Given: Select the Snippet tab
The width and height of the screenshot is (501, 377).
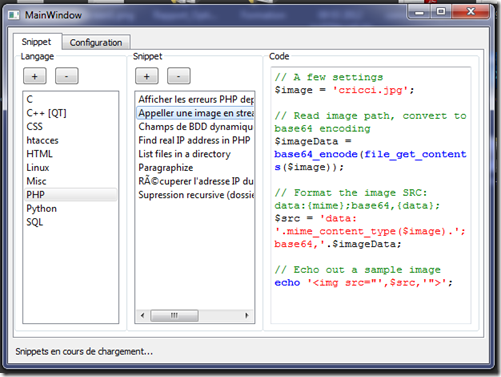Looking at the screenshot, I should [37, 42].
